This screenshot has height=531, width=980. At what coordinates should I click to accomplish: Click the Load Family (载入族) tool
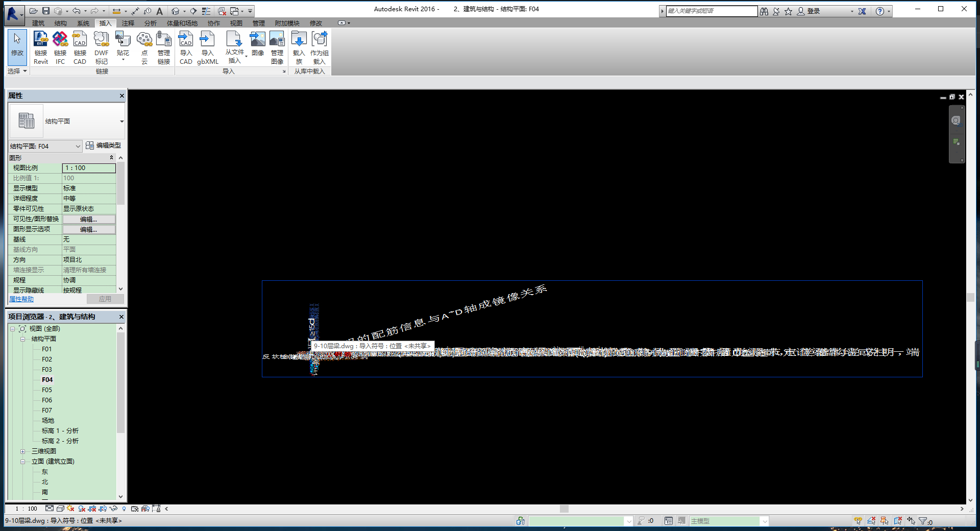(299, 47)
